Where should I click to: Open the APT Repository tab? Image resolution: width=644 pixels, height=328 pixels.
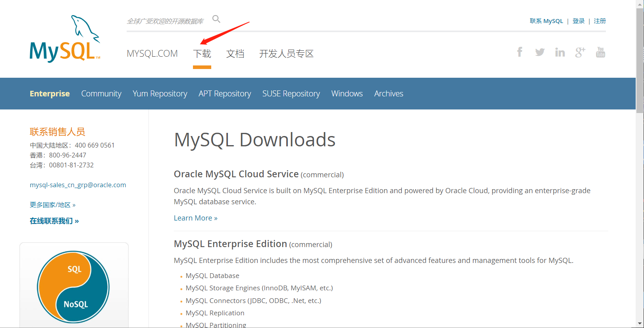tap(225, 94)
